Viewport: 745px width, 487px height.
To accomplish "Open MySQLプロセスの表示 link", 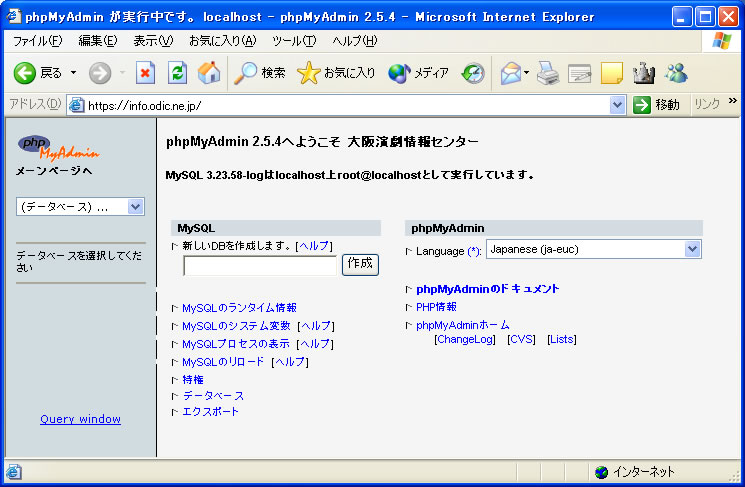I will point(236,344).
